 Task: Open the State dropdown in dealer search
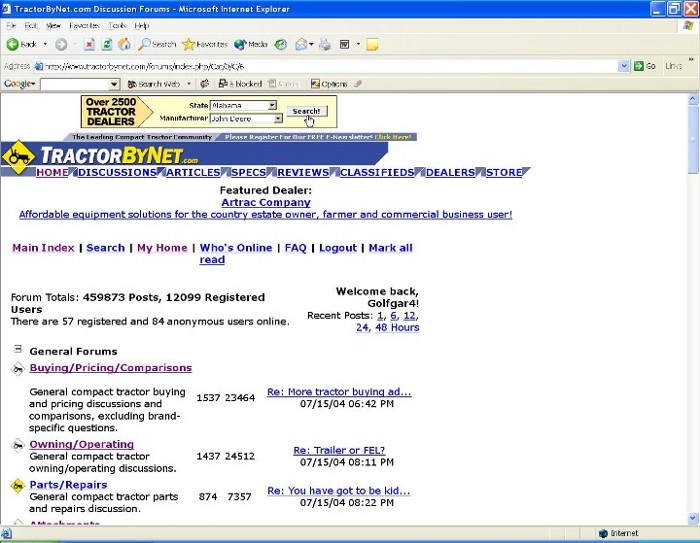click(272, 105)
